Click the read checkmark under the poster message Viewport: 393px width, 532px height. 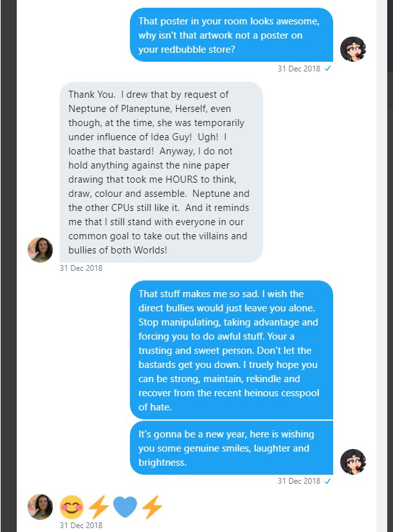[x=329, y=68]
